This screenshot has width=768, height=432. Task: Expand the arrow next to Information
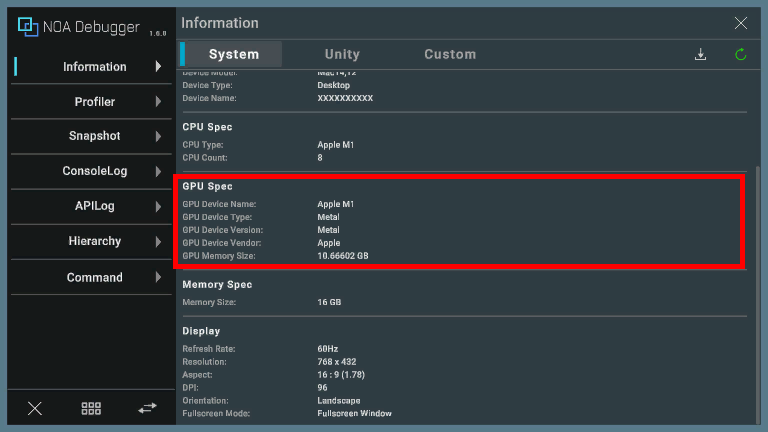[x=158, y=67]
